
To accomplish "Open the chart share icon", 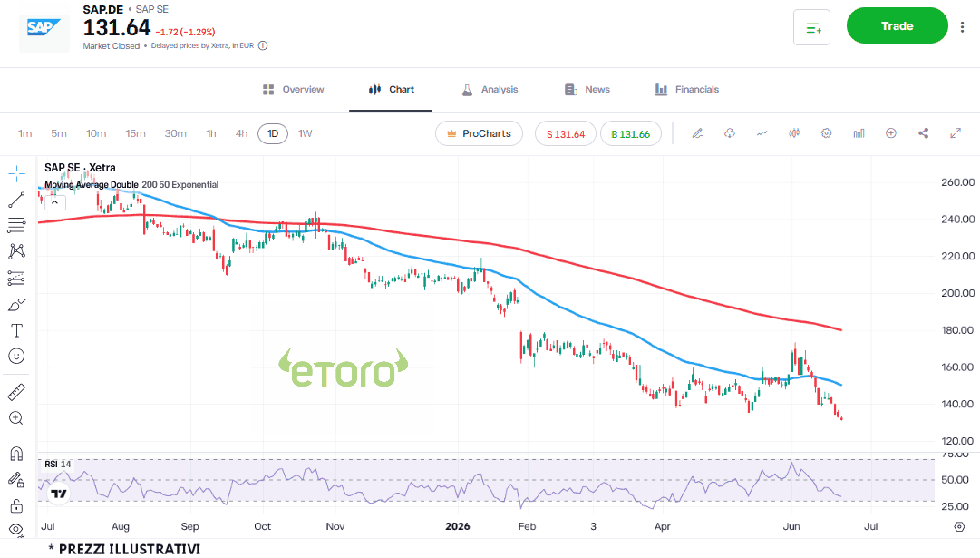I will pyautogui.click(x=923, y=133).
